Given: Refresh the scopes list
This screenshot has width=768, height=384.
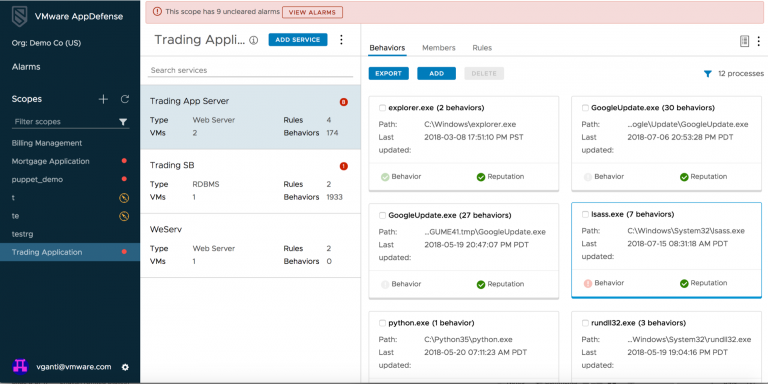Looking at the screenshot, I should click(125, 99).
